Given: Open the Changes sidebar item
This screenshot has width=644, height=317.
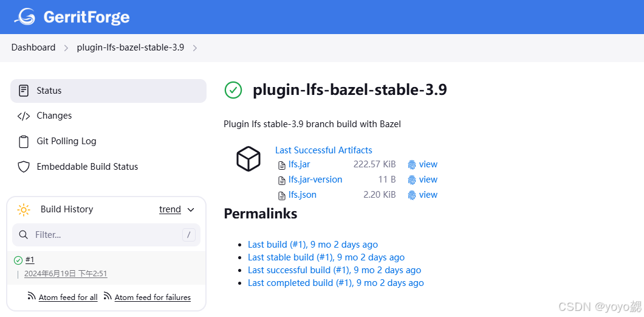Looking at the screenshot, I should [108, 116].
